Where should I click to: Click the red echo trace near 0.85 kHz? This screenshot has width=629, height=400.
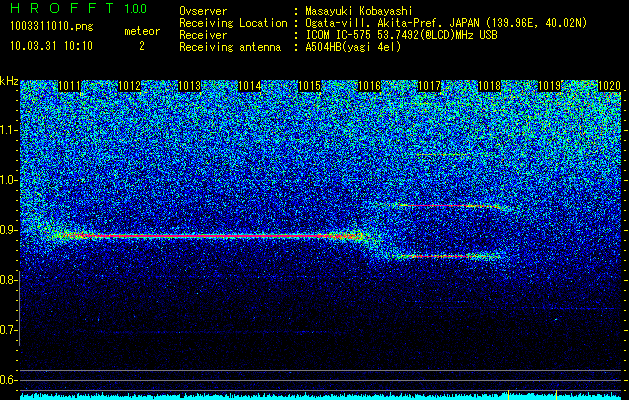pos(445,256)
